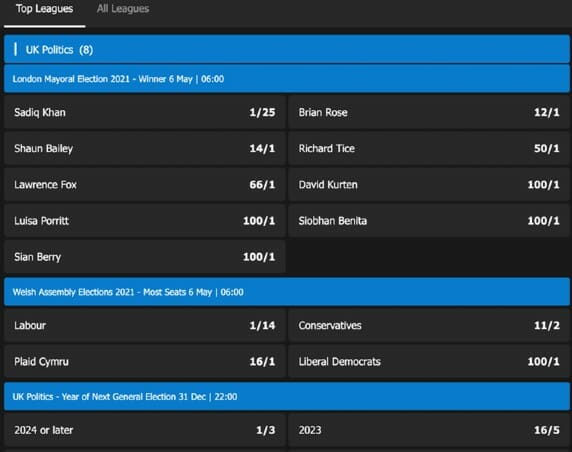The width and height of the screenshot is (572, 452).
Task: Select the Top Leagues tab
Action: 45,9
